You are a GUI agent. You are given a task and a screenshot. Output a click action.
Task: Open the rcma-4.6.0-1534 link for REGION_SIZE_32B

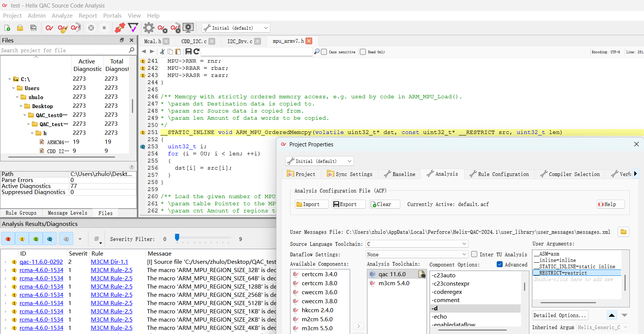(x=41, y=270)
